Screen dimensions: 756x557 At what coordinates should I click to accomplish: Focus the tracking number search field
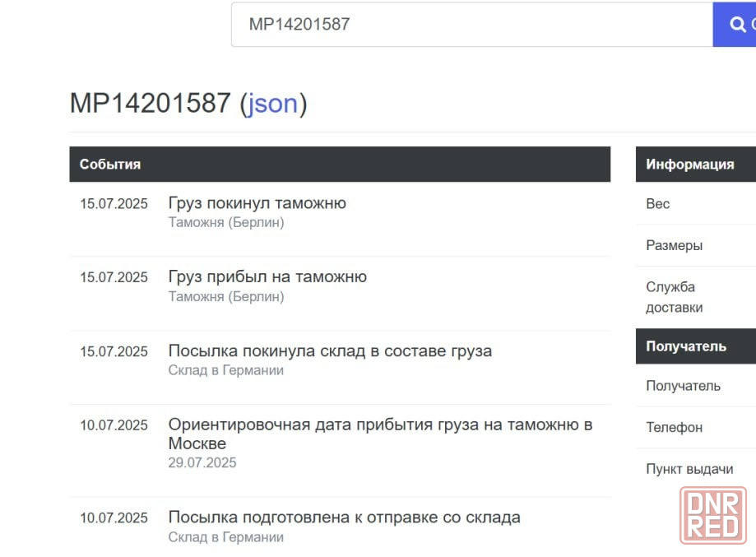471,25
